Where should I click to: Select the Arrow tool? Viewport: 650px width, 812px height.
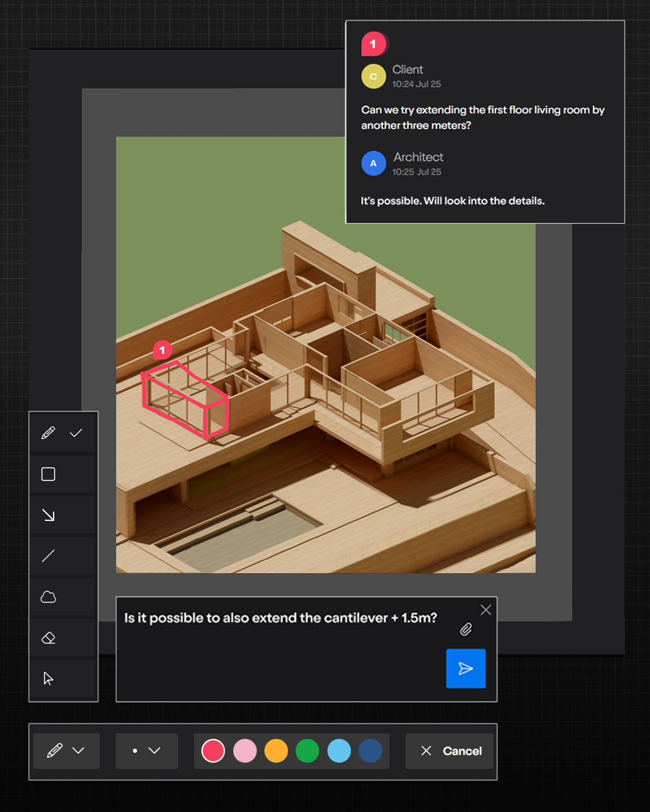tap(48, 515)
